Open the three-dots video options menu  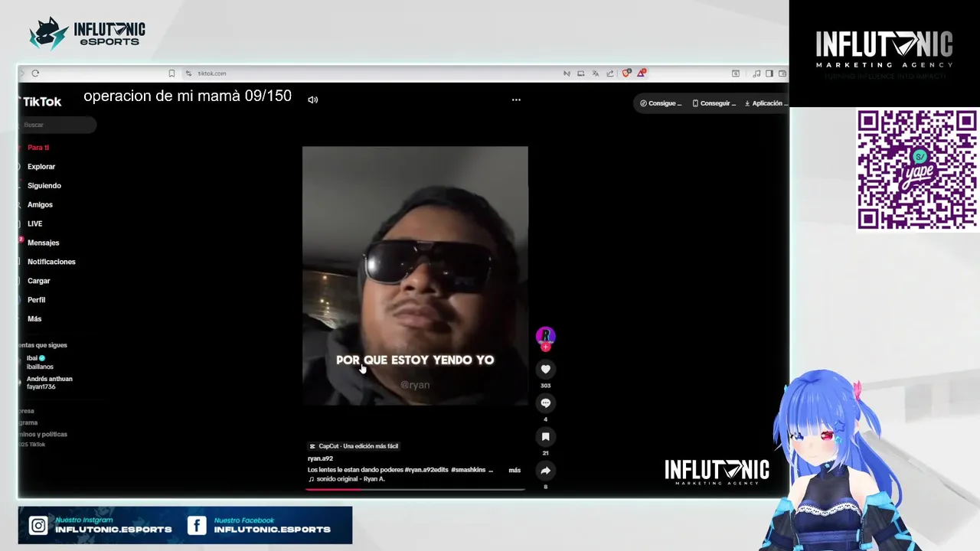516,99
